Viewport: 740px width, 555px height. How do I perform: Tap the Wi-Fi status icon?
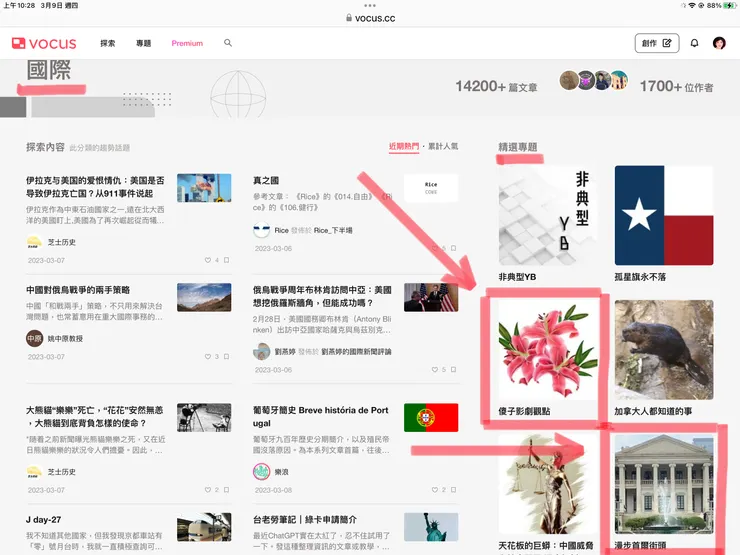pos(691,6)
